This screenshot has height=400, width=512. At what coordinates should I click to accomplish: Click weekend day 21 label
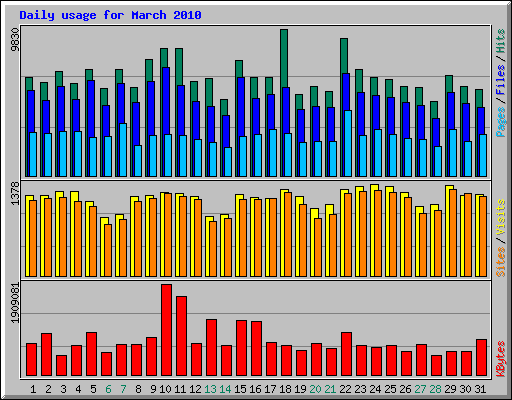point(330,389)
